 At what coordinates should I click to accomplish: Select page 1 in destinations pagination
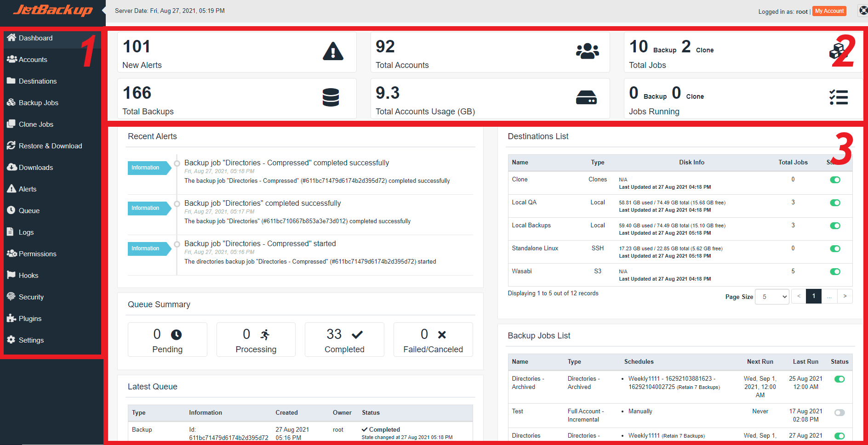click(x=814, y=296)
